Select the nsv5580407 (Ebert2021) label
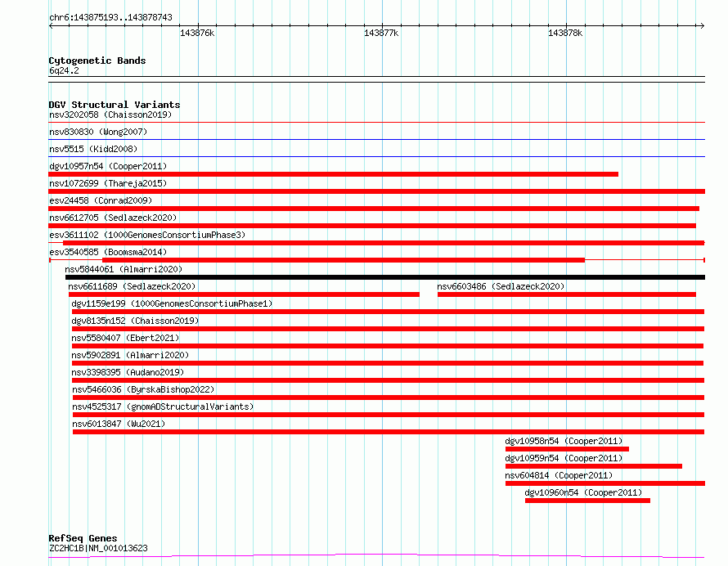This screenshot has height=566, width=728. pyautogui.click(x=125, y=338)
